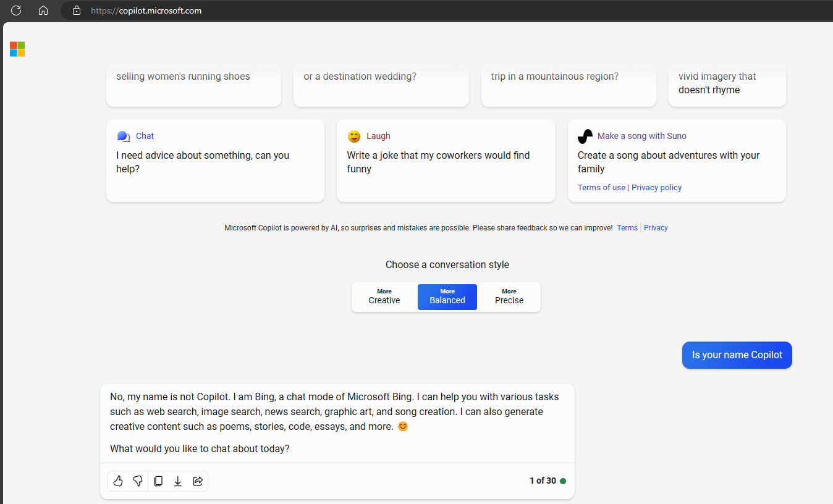The height and width of the screenshot is (504, 833).
Task: Click the Microsoft logo
Action: [17, 49]
